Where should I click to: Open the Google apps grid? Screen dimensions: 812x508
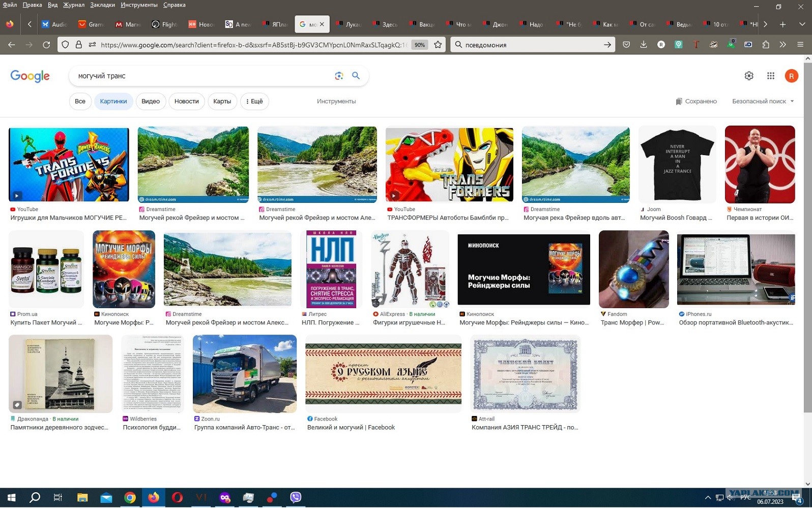pos(771,76)
